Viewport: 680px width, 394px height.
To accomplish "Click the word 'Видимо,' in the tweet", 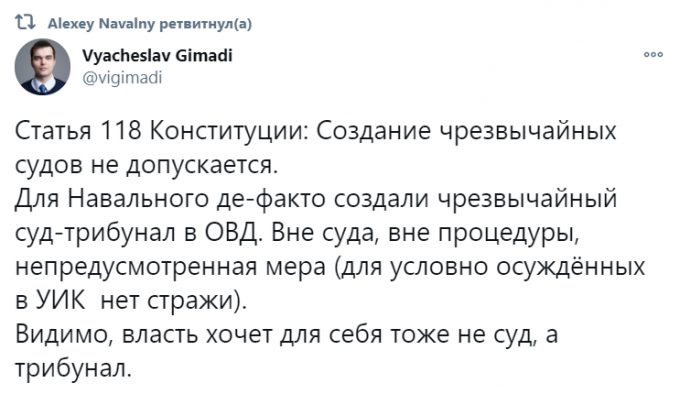I will [65, 335].
